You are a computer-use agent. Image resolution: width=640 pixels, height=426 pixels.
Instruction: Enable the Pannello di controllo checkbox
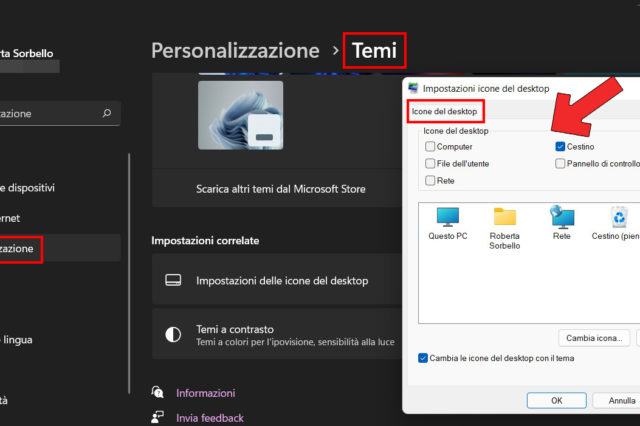560,164
